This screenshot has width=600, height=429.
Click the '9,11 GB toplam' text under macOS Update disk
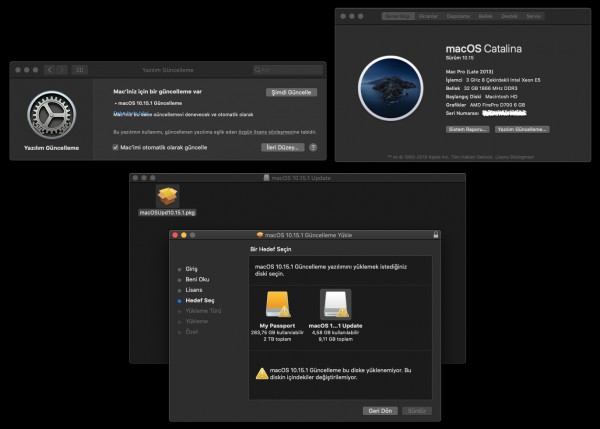click(x=336, y=339)
